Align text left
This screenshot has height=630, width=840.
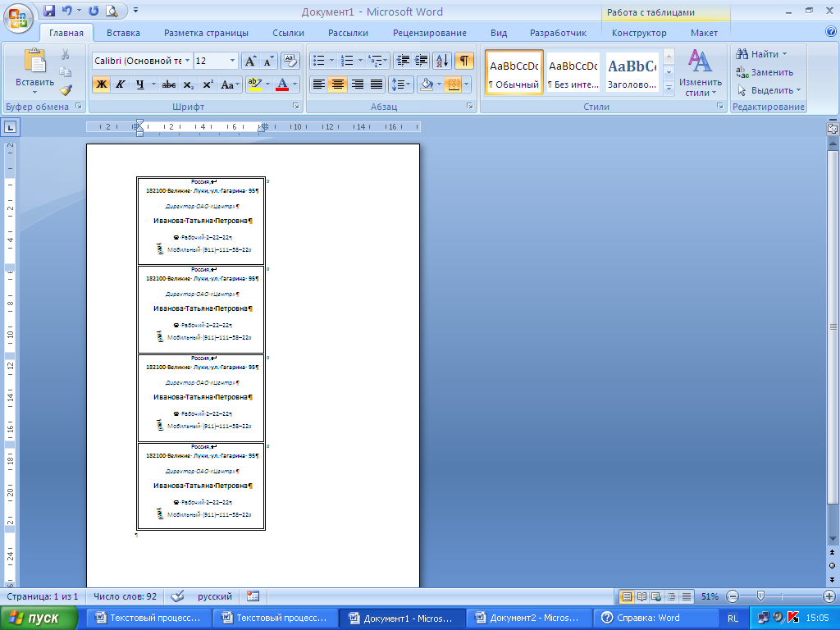point(319,84)
